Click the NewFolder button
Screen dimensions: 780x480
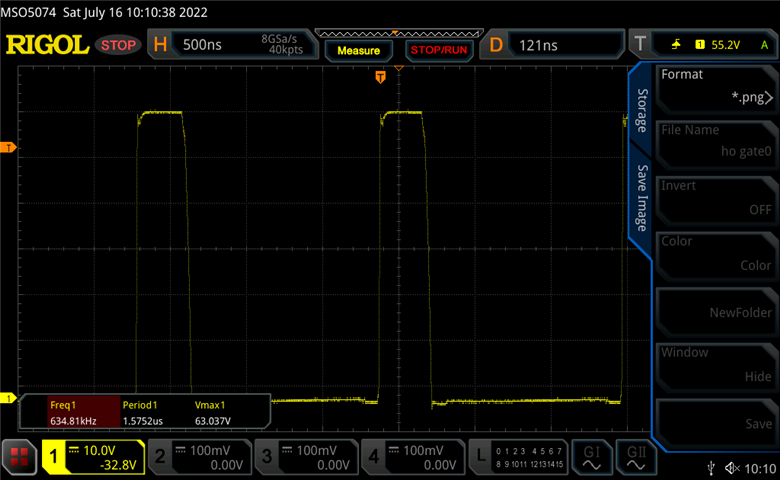[716, 312]
